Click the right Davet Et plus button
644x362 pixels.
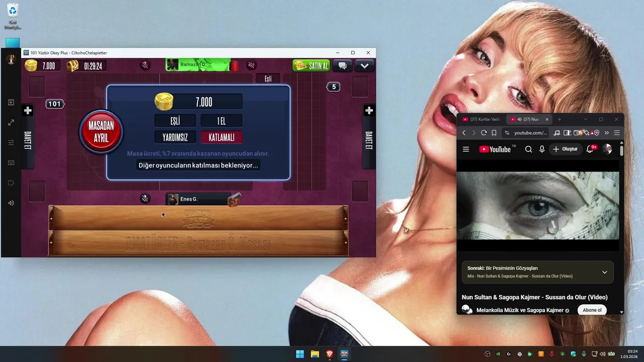click(369, 111)
